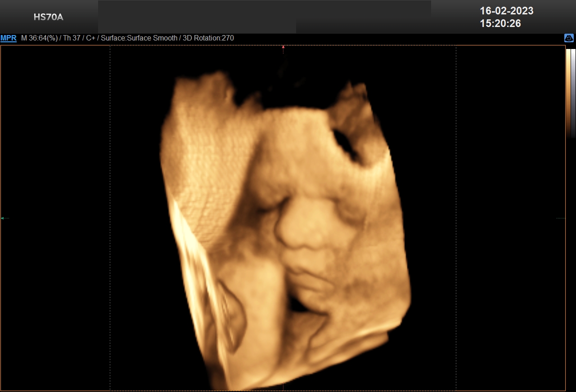Image resolution: width=576 pixels, height=392 pixels.
Task: Click the '3D Rotation:270' parameter text
Action: tap(208, 38)
